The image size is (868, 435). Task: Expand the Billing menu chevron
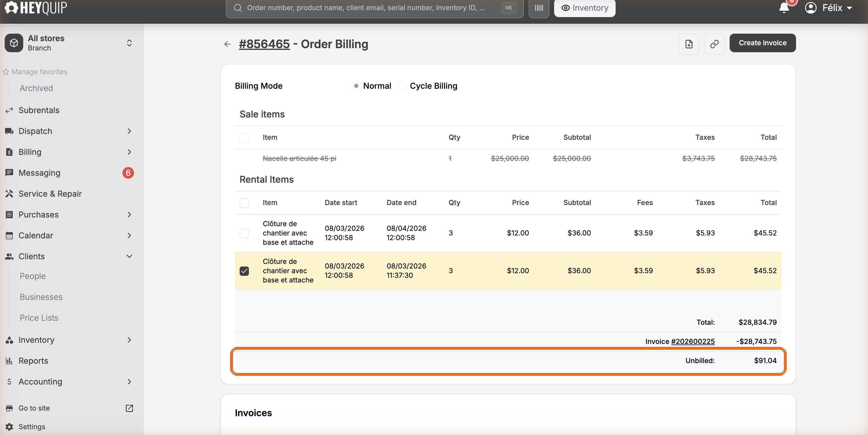coord(129,152)
